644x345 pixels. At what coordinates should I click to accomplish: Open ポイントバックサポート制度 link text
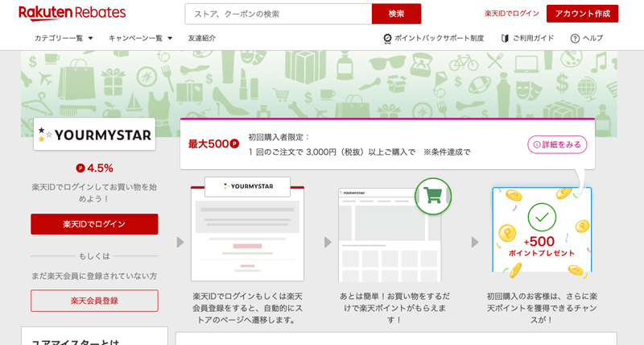click(439, 38)
